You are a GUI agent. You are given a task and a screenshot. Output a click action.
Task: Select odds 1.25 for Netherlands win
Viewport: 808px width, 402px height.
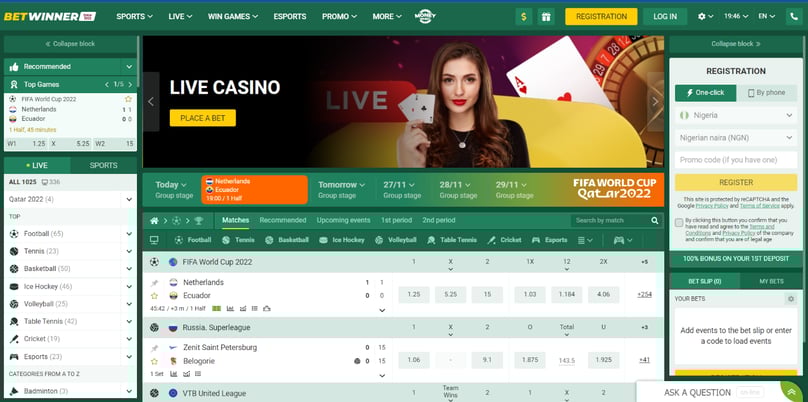coord(414,295)
